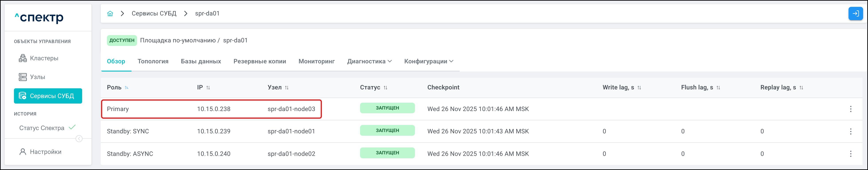Click Сервисы СУБД breadcrumb link
The image size is (868, 170).
coord(154,13)
